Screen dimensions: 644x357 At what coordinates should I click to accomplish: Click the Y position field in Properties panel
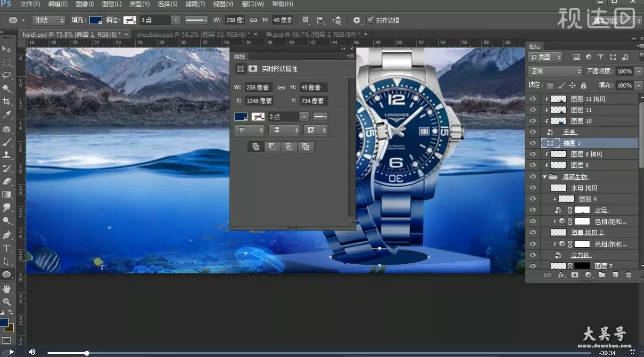pyautogui.click(x=314, y=101)
